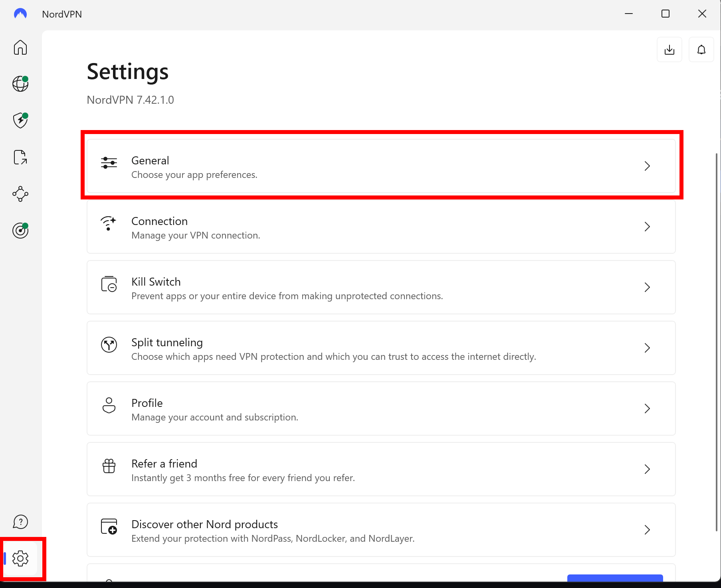Open the Meshnet nodes icon
The image size is (721, 588).
click(x=20, y=194)
